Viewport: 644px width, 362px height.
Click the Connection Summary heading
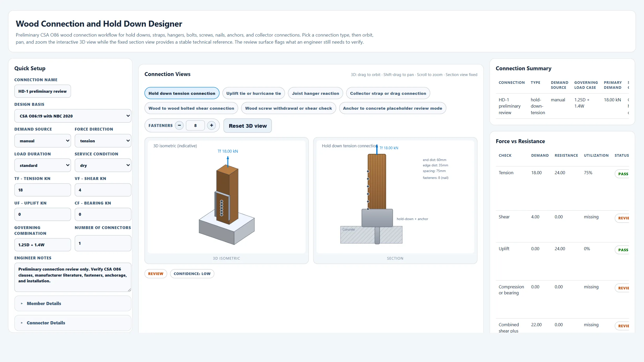(x=524, y=68)
